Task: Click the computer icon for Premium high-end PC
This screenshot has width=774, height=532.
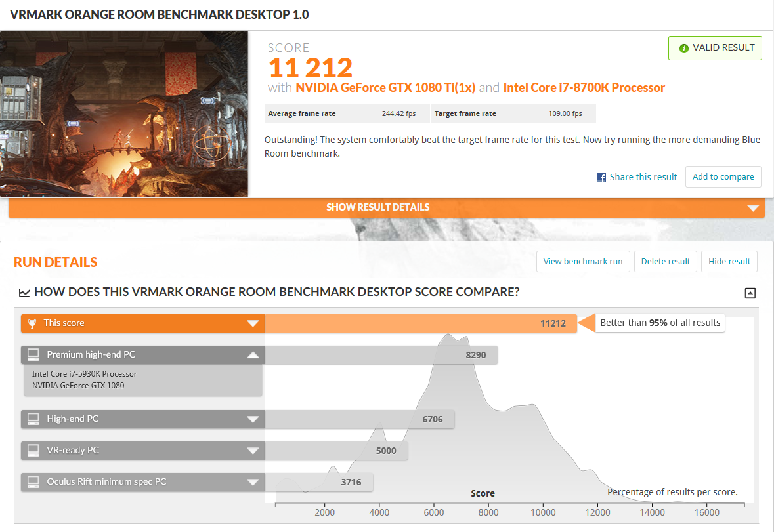Action: point(33,354)
